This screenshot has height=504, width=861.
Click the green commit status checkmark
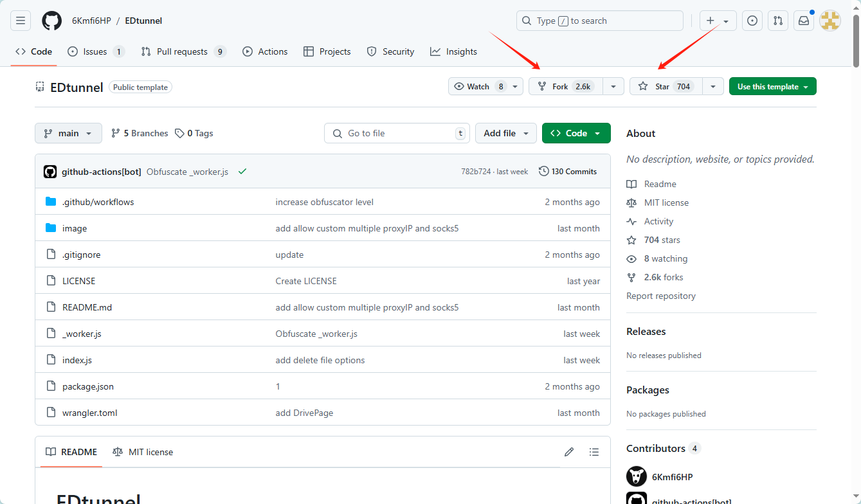(242, 172)
